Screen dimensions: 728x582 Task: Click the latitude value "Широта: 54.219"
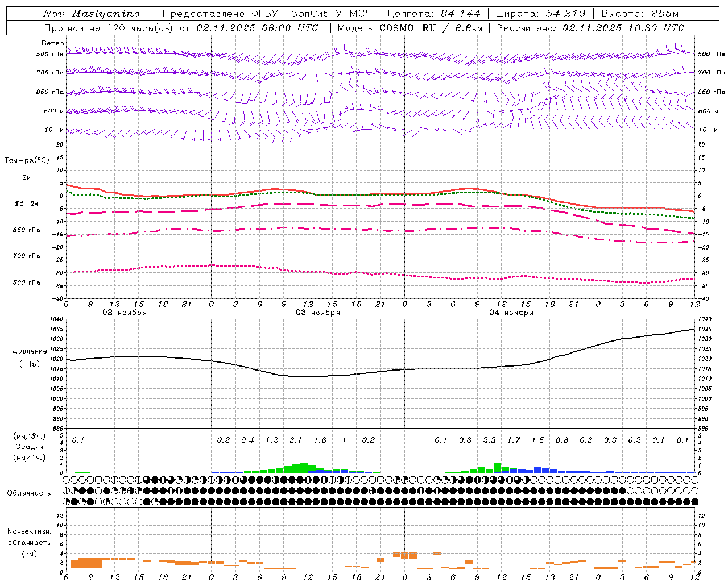click(x=540, y=14)
